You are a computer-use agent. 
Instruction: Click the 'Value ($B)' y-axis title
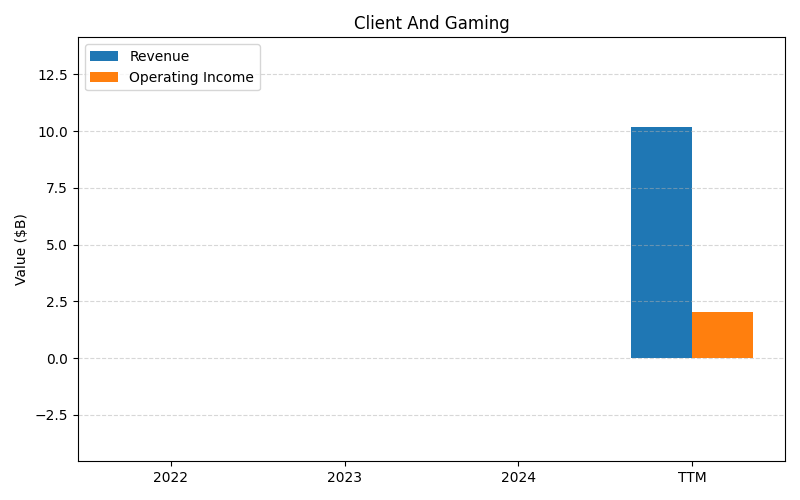tap(20, 250)
